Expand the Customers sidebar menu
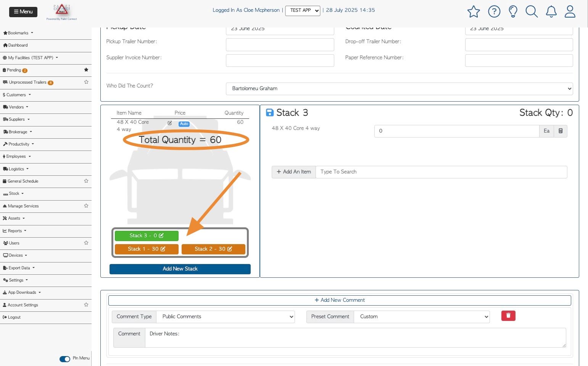The width and height of the screenshot is (588, 366). pyautogui.click(x=17, y=95)
